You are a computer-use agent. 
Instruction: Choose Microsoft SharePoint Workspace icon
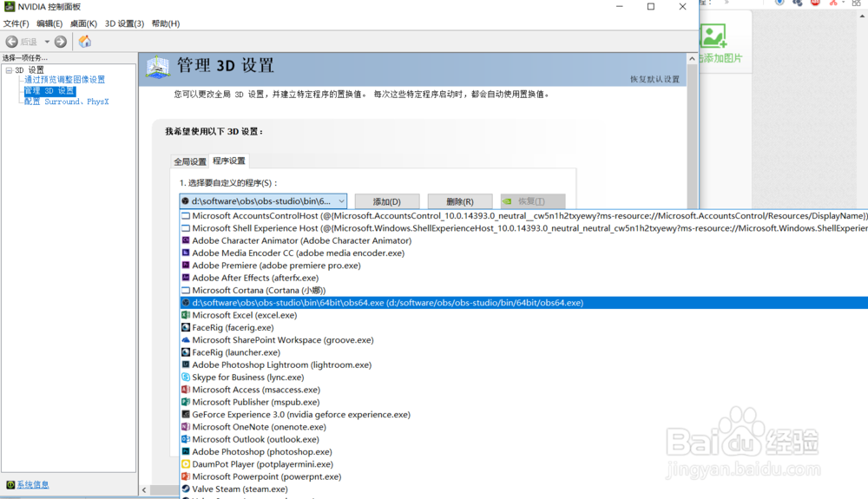pos(186,340)
